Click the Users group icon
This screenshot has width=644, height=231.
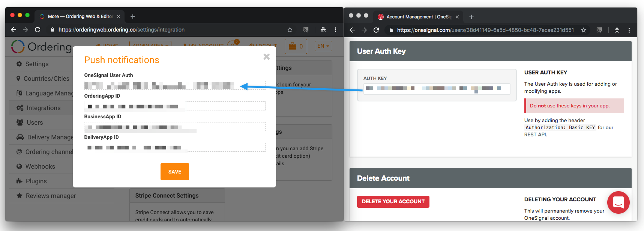click(20, 122)
